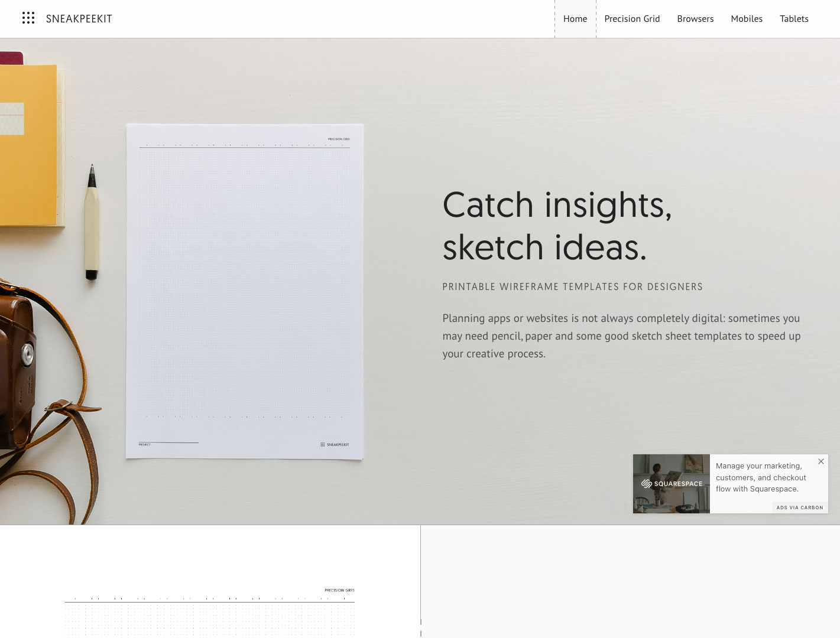840x638 pixels.
Task: Click the nine-dot grid icon beside SNEAKPEEKIT
Action: point(28,18)
